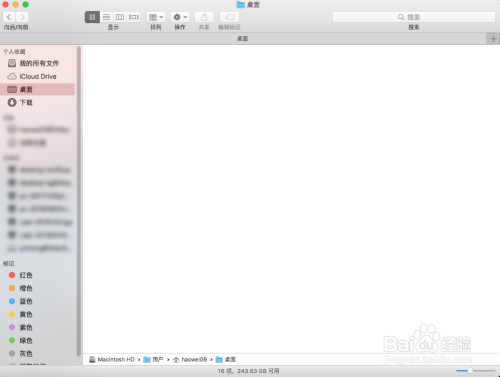Switch to column view
Viewport: 500px width, 377px height.
point(120,17)
